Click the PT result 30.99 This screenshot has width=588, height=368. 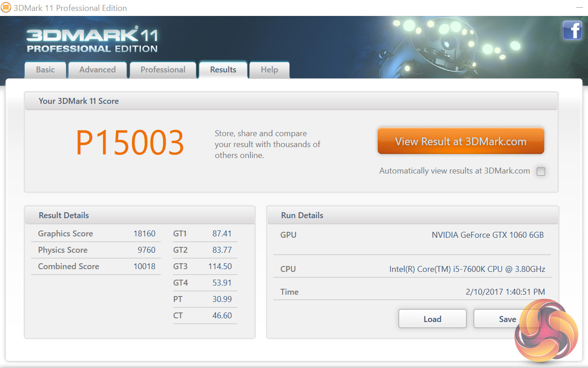pyautogui.click(x=222, y=299)
